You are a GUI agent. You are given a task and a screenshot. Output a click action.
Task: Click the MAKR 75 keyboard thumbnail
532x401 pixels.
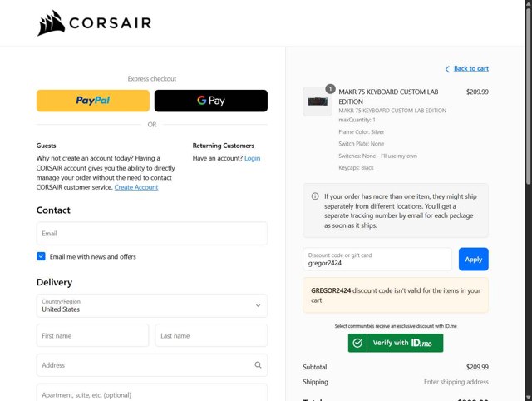click(x=318, y=101)
